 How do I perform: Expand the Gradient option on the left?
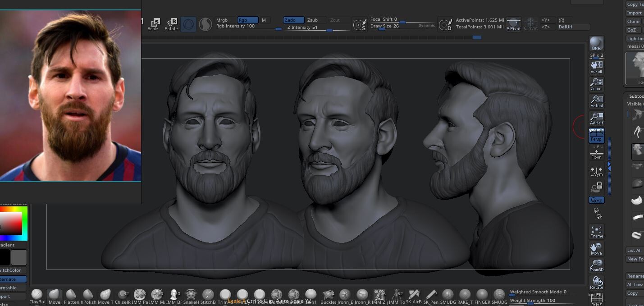(x=6, y=245)
